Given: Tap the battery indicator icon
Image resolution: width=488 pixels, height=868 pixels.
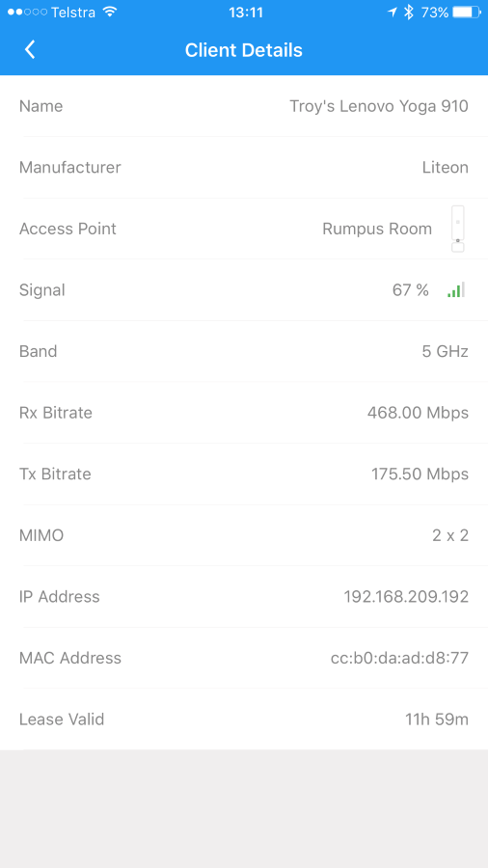Looking at the screenshot, I should coord(466,13).
